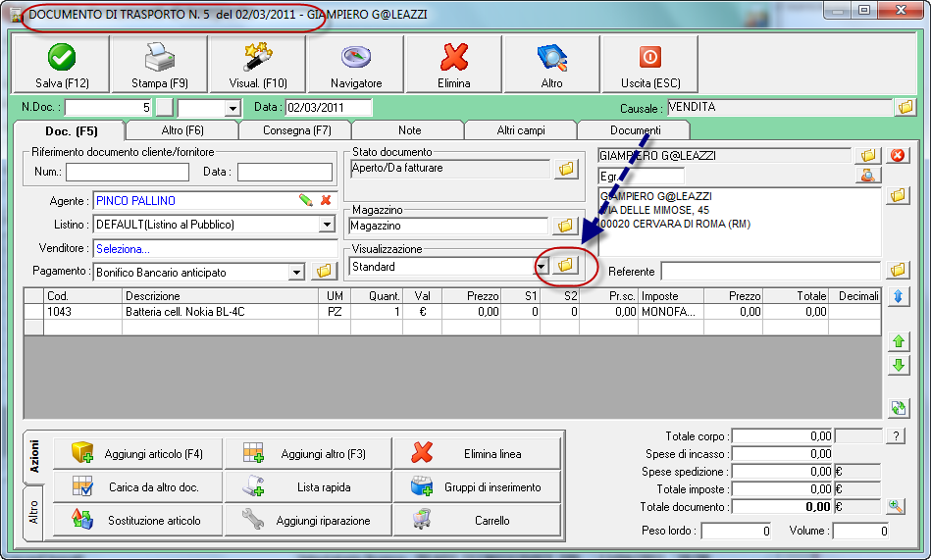931x560 pixels.
Task: Click Lista rapida button
Action: click(x=308, y=487)
